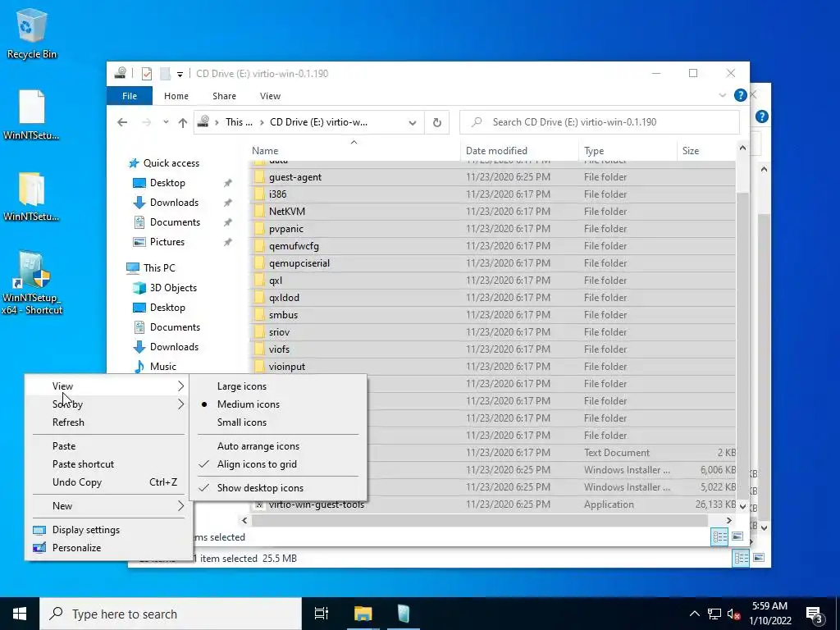Image resolution: width=840 pixels, height=630 pixels.
Task: Click the network tray icon
Action: pos(714,614)
